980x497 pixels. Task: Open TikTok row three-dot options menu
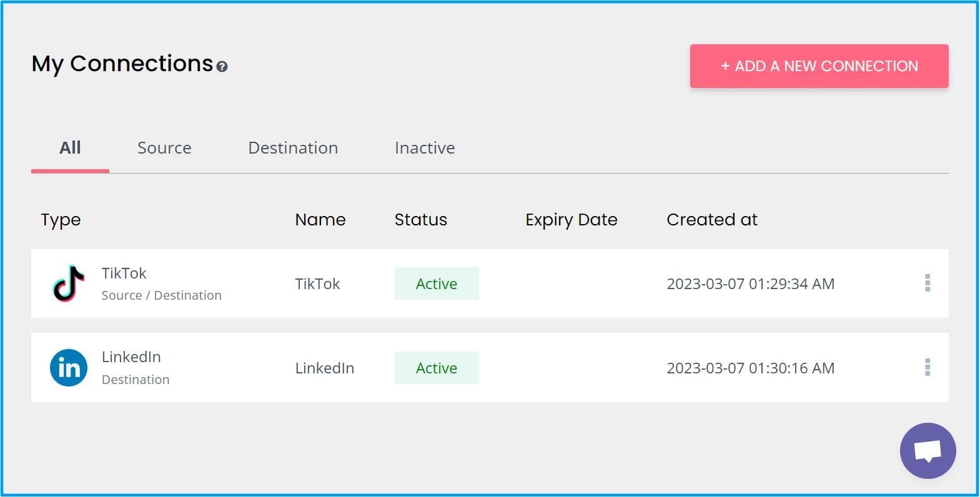point(928,283)
